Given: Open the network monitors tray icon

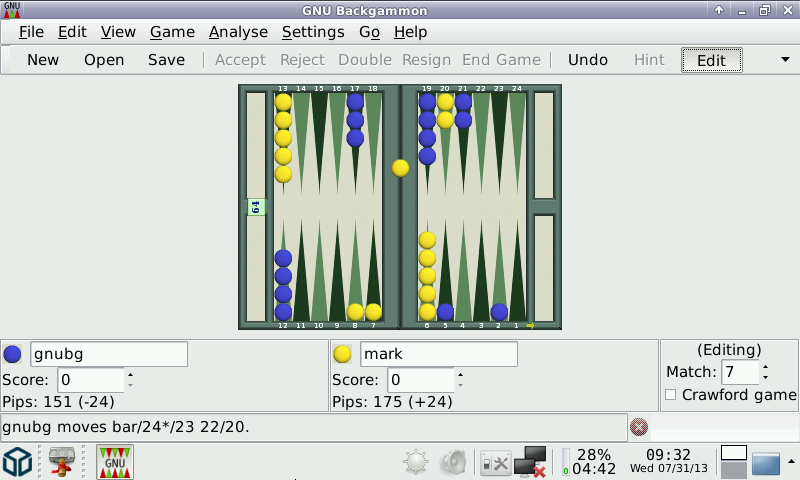Looking at the screenshot, I should (530, 462).
